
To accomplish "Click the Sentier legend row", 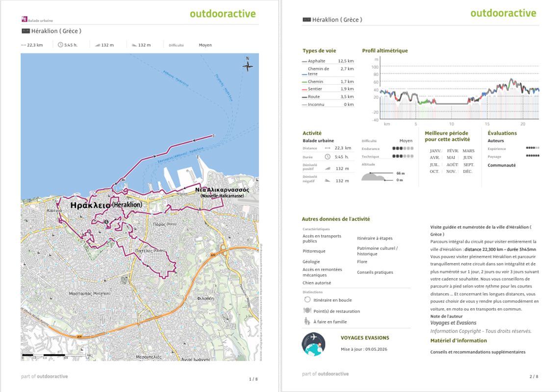I will tap(328, 89).
